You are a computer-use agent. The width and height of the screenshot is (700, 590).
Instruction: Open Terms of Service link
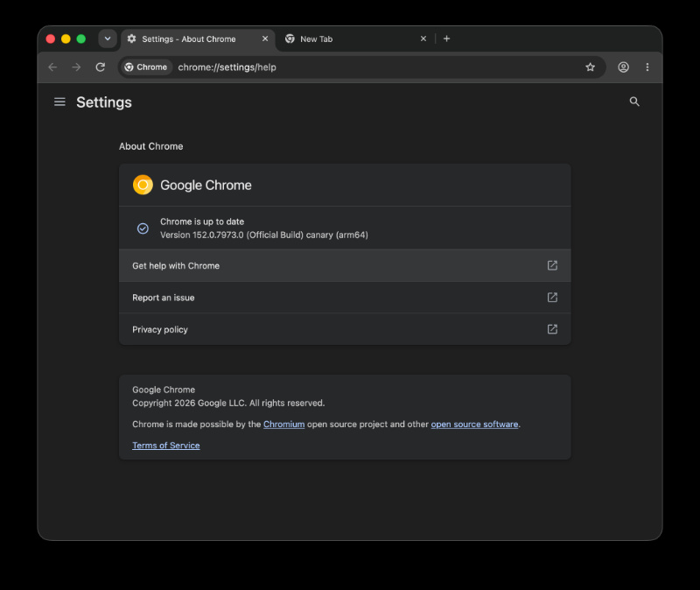166,446
